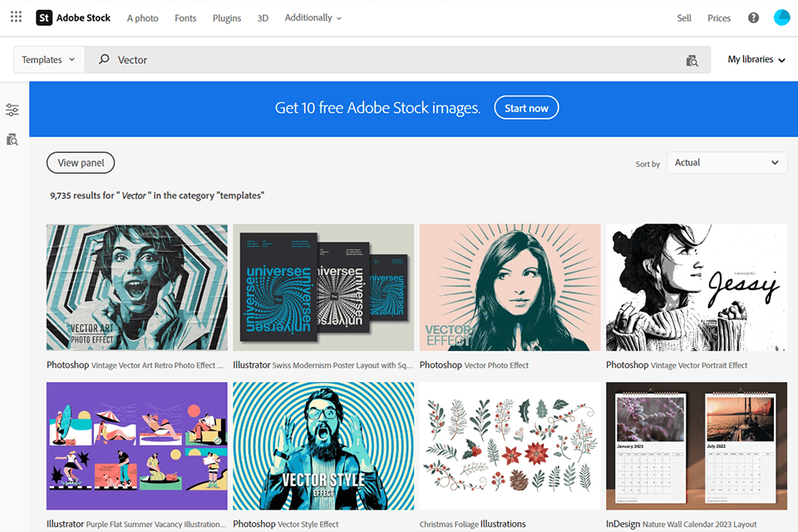Click the Swiss Modernism Poster Layout title

pyautogui.click(x=323, y=365)
